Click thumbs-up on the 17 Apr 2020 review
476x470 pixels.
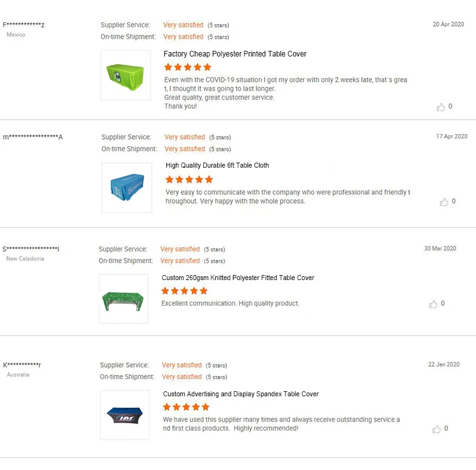click(x=444, y=202)
